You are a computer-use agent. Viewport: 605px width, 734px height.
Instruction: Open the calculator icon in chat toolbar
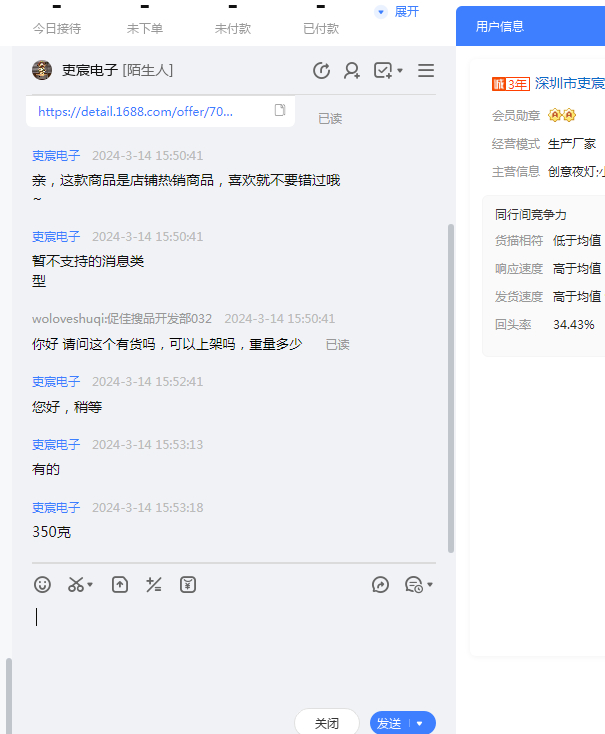(x=154, y=585)
